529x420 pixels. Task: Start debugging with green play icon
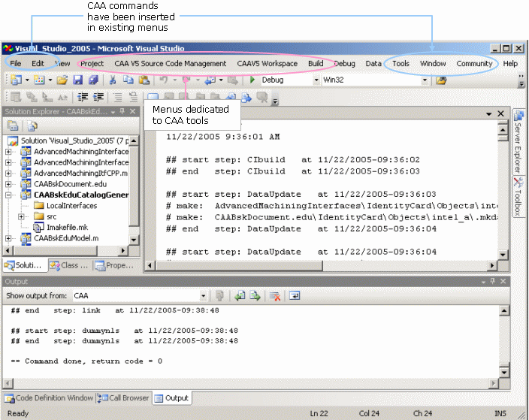click(252, 80)
